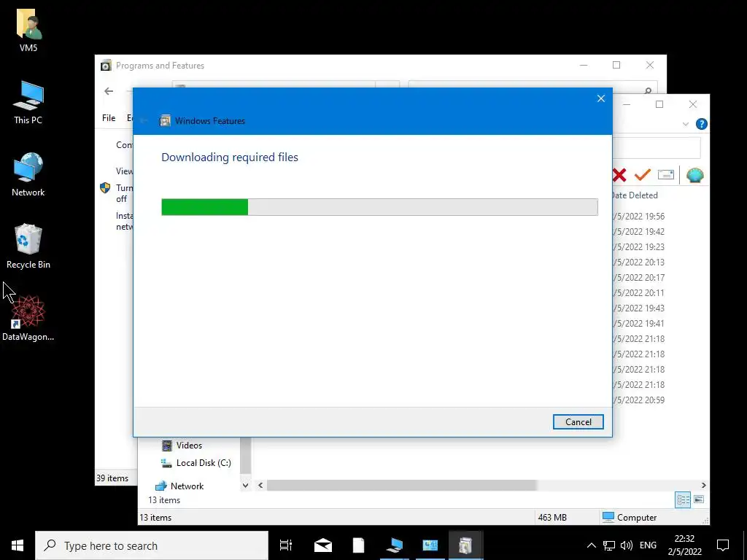Click the computer monitor icon on taskbar
This screenshot has width=747, height=560.
pos(394,545)
